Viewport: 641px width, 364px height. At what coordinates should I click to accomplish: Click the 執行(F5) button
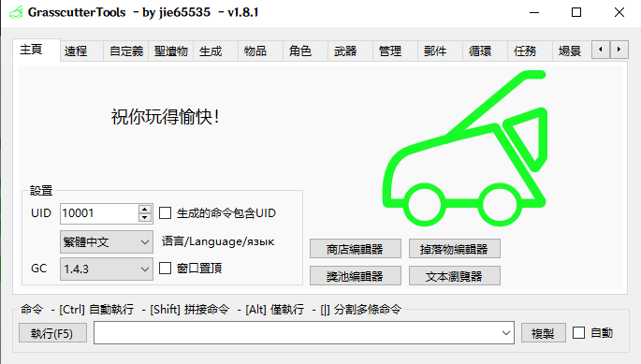tap(52, 333)
